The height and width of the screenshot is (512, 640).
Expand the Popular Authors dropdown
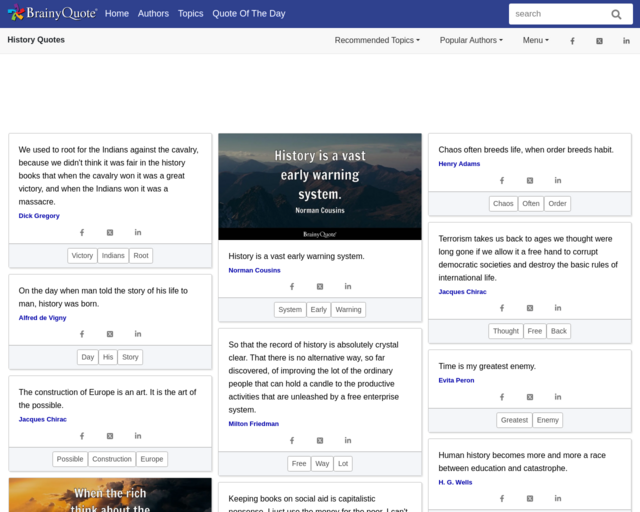(x=471, y=40)
